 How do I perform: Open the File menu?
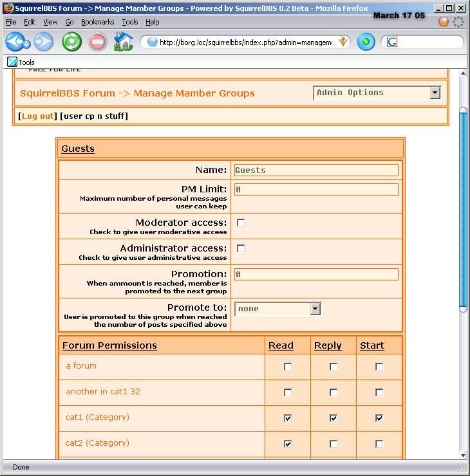tap(11, 22)
